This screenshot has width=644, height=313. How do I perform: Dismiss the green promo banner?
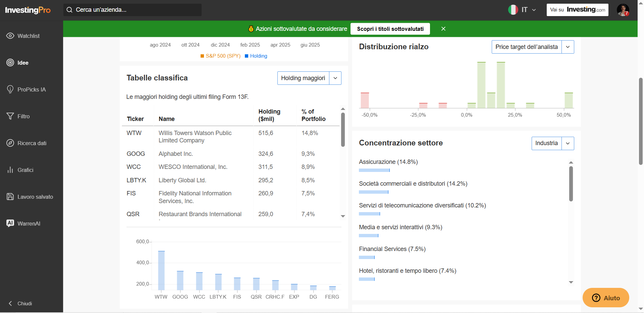[443, 29]
